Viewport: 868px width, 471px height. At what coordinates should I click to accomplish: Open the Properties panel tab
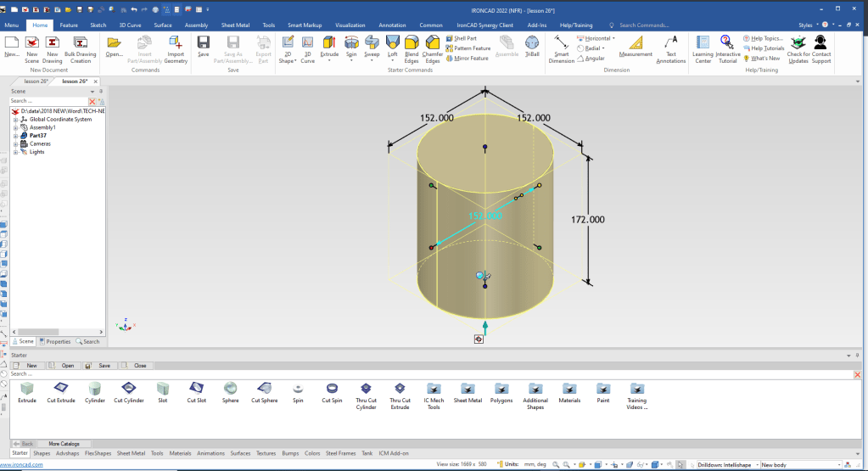[55, 341]
